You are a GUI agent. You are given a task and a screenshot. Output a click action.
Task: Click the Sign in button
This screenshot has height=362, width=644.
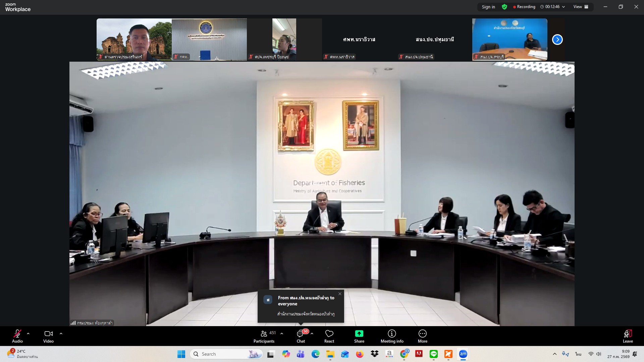coord(488,7)
